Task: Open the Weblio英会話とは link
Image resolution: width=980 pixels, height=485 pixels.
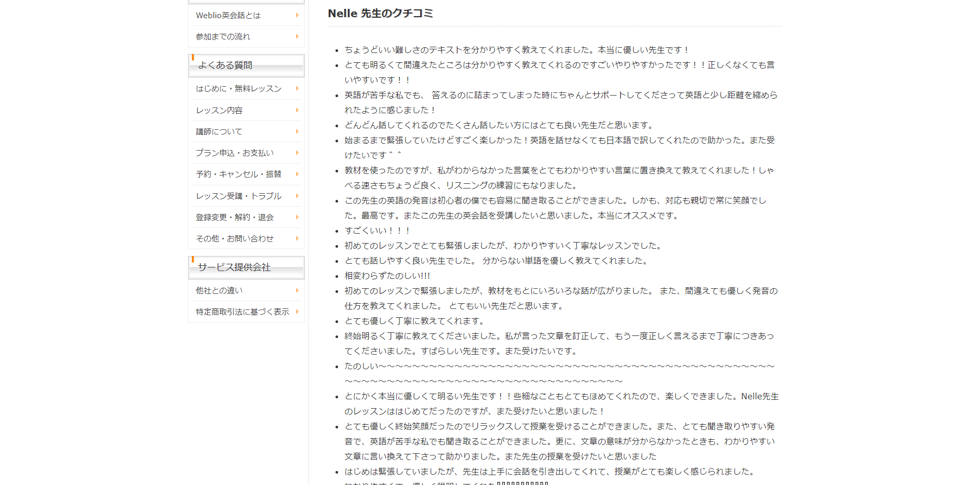Action: coord(228,16)
